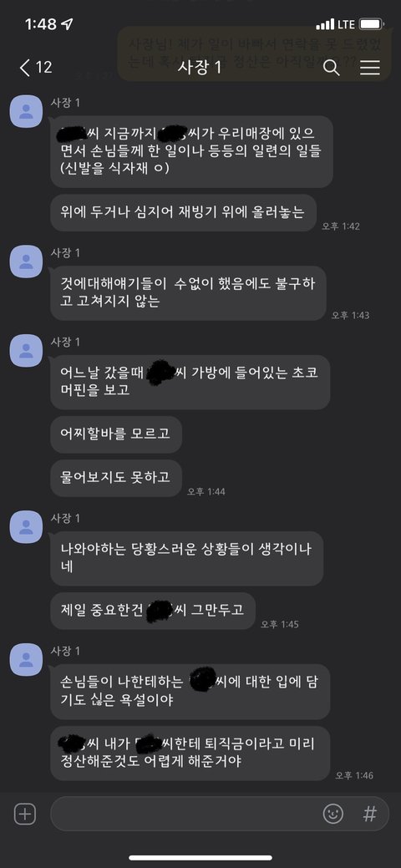
Task: Open profile avatar beside the 당황스러운 message
Action: coord(26,526)
